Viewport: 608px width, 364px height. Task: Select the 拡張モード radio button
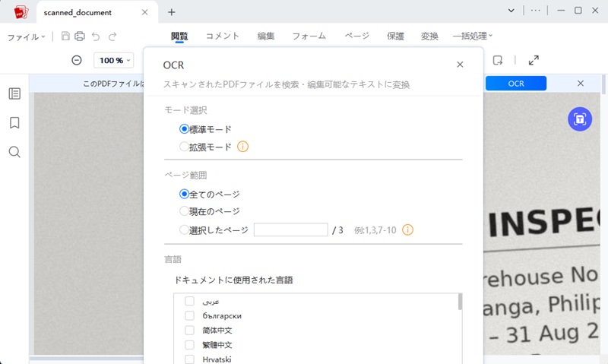[x=184, y=147]
